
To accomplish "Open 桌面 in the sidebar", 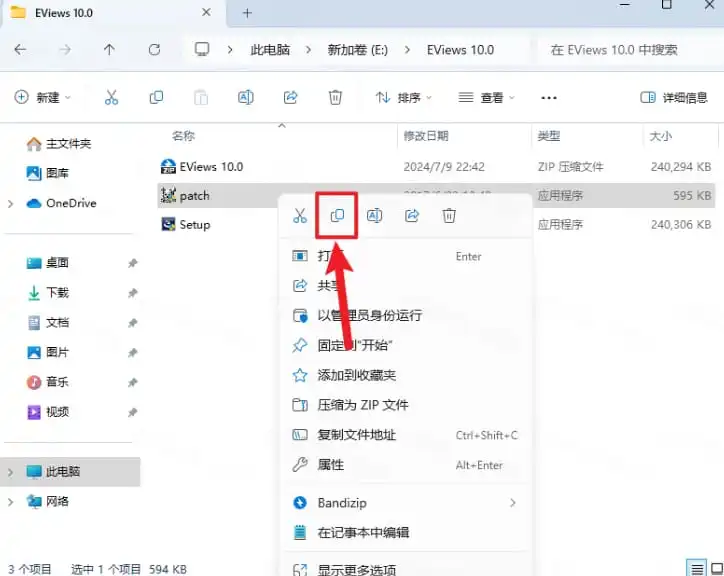I will [x=48, y=263].
